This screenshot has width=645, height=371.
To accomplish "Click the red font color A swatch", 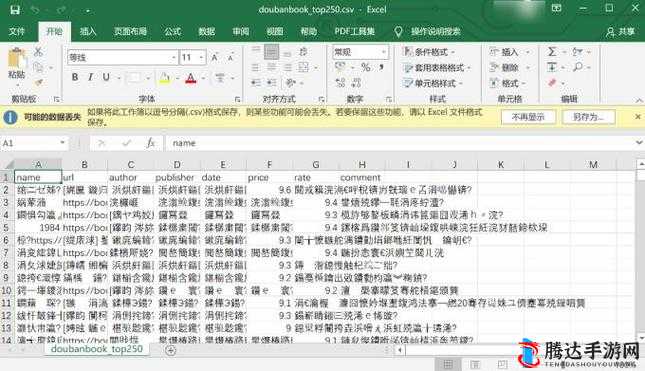I will [x=190, y=77].
